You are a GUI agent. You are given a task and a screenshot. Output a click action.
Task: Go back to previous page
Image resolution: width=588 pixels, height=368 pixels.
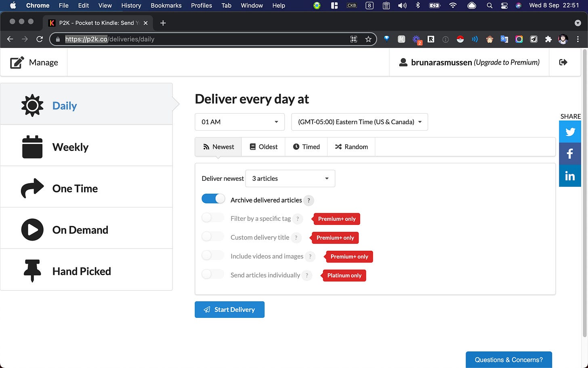[10, 39]
